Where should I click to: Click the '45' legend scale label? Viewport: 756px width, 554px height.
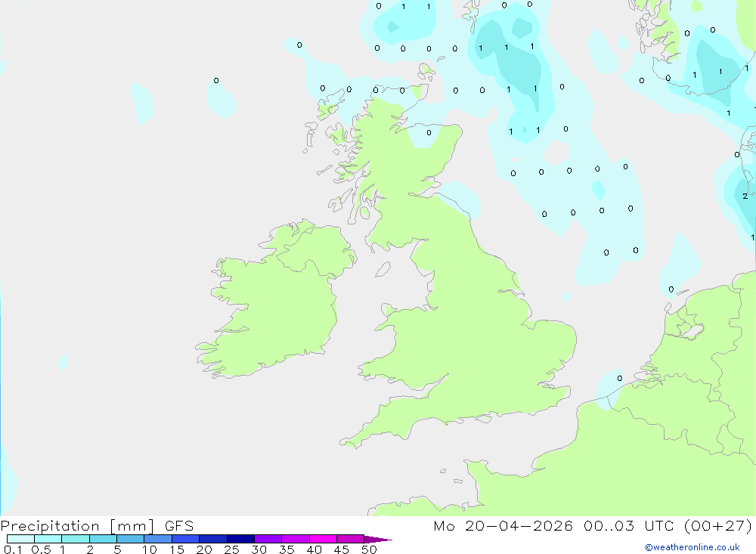[342, 549]
